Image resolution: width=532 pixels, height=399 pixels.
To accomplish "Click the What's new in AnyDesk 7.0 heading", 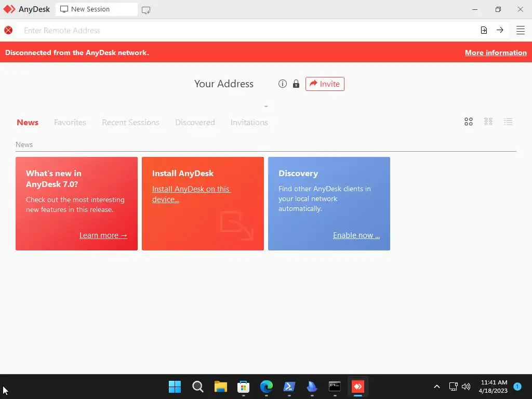I will pos(54,179).
